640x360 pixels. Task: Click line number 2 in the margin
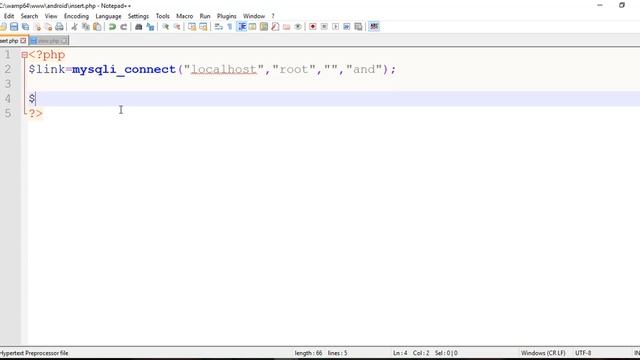tap(8, 69)
